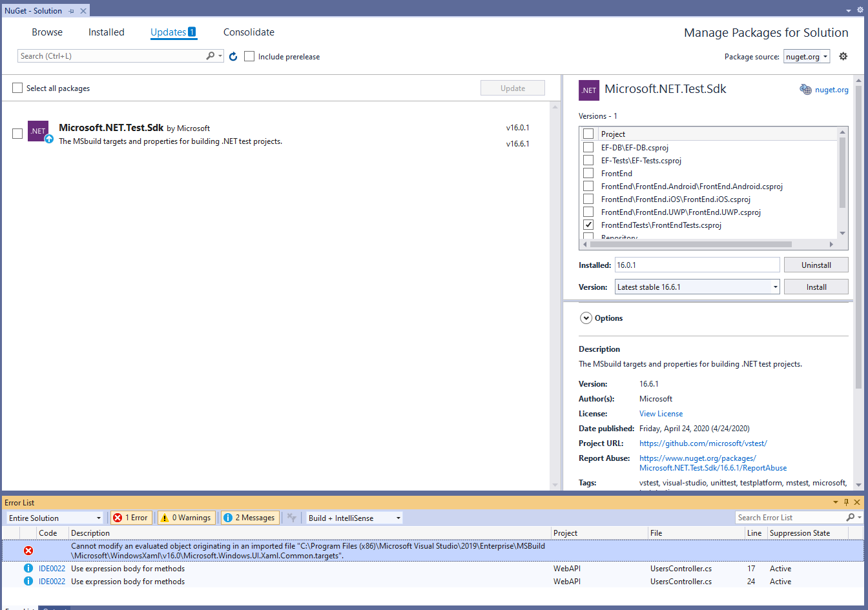The width and height of the screenshot is (868, 610).
Task: Click the project list vertical scrollbar
Action: click(842, 172)
